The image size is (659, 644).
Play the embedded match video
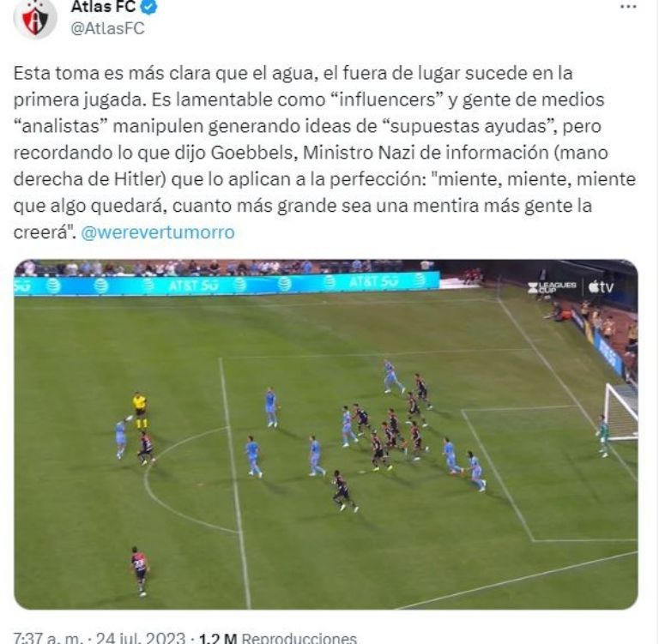pos(326,435)
